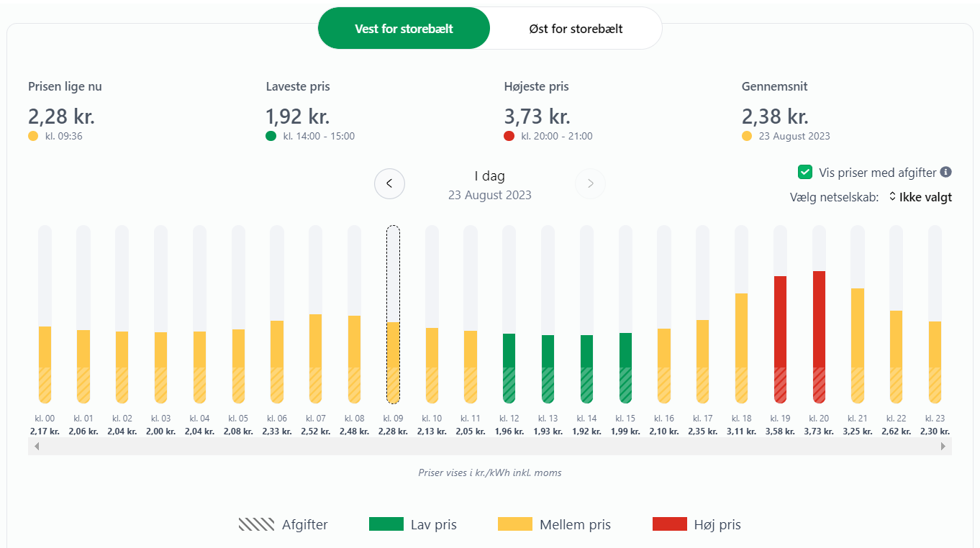Switch to Vest for storebælt tab

(x=404, y=29)
